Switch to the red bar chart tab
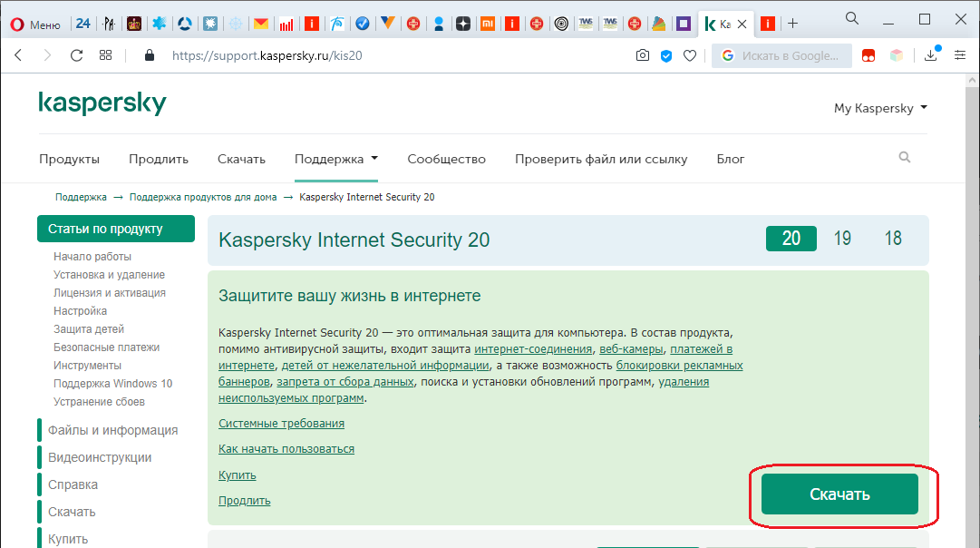The width and height of the screenshot is (980, 548). [x=286, y=24]
